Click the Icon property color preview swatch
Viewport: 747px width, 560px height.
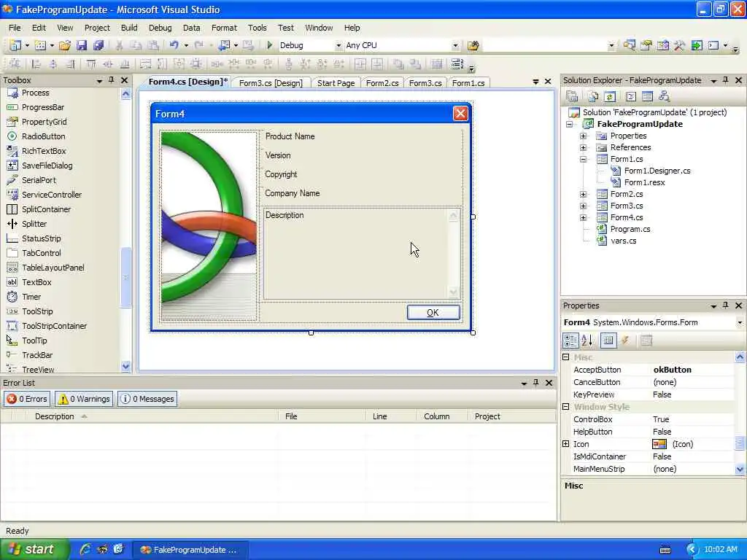(659, 444)
